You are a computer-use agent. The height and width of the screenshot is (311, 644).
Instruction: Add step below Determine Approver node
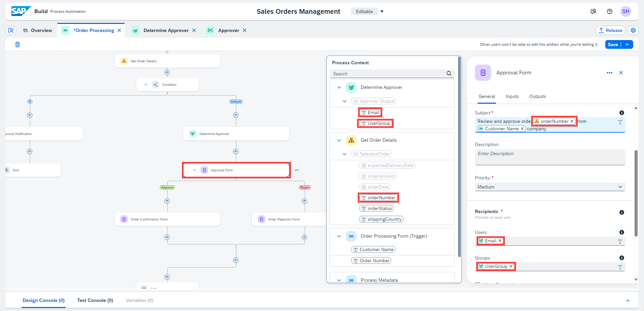coord(236,151)
